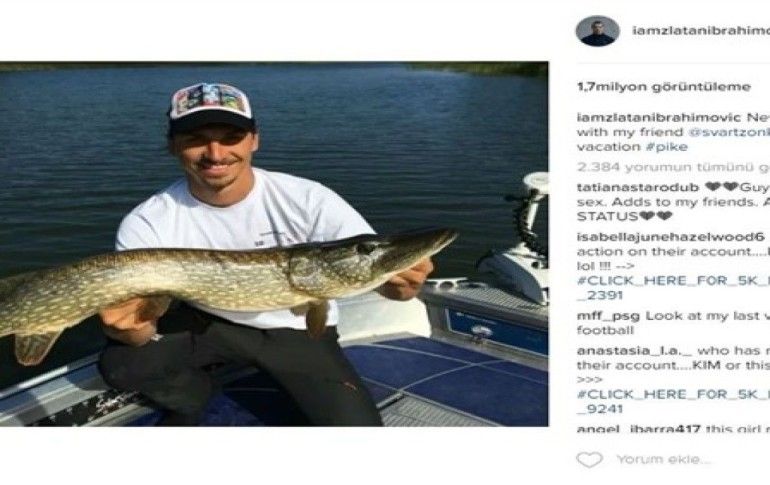Open the profile avatar picture
The width and height of the screenshot is (770, 485).
click(598, 31)
